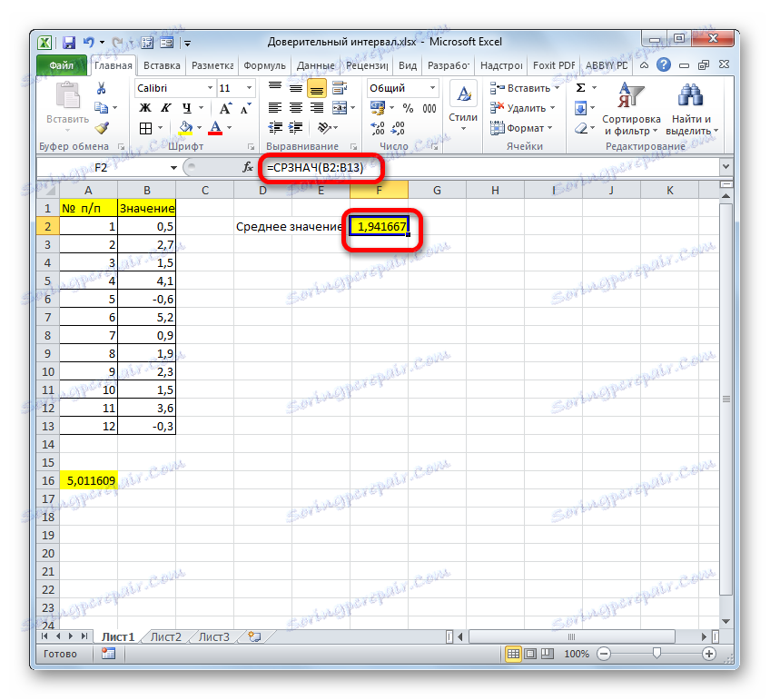The height and width of the screenshot is (700, 770).
Task: Open the Calibri font name dropdown
Action: [x=210, y=88]
